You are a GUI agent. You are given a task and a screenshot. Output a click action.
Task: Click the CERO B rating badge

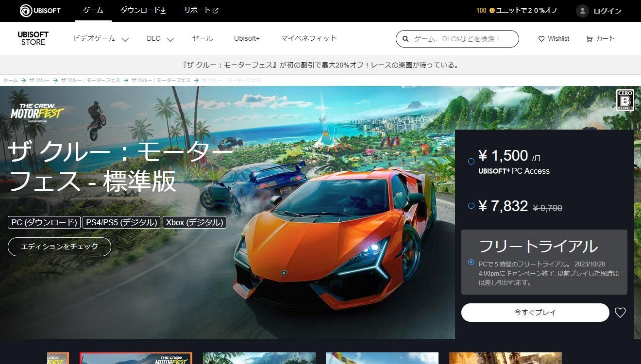point(625,100)
